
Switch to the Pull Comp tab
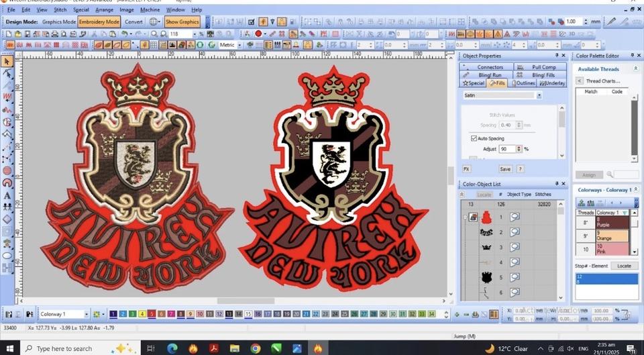(x=540, y=67)
